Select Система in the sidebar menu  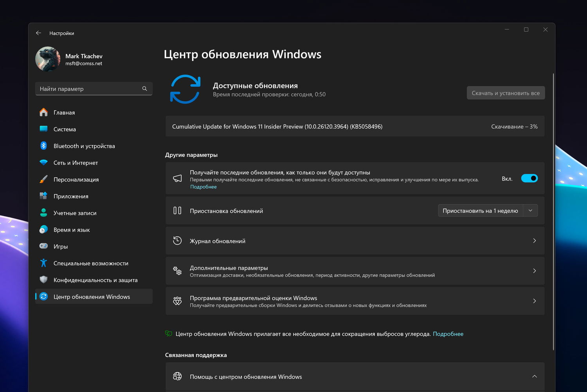point(65,129)
